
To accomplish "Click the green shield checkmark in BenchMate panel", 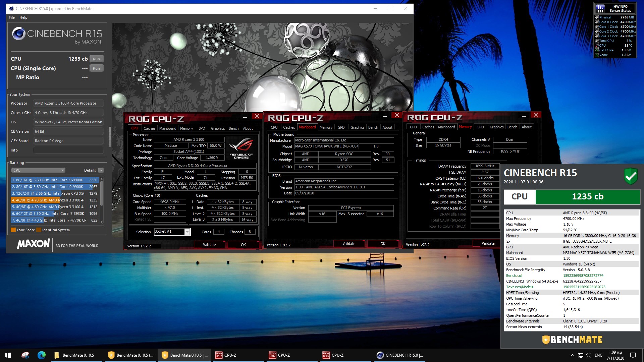I will [631, 176].
